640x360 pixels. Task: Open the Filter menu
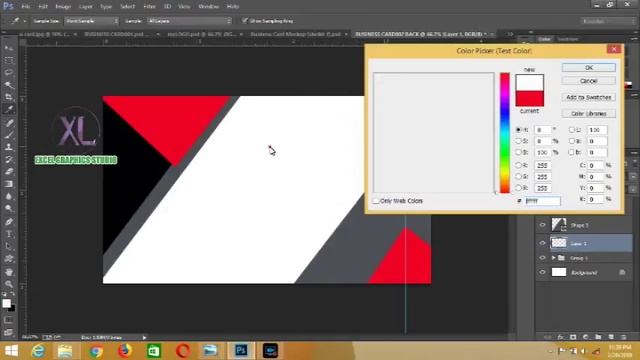click(x=149, y=7)
